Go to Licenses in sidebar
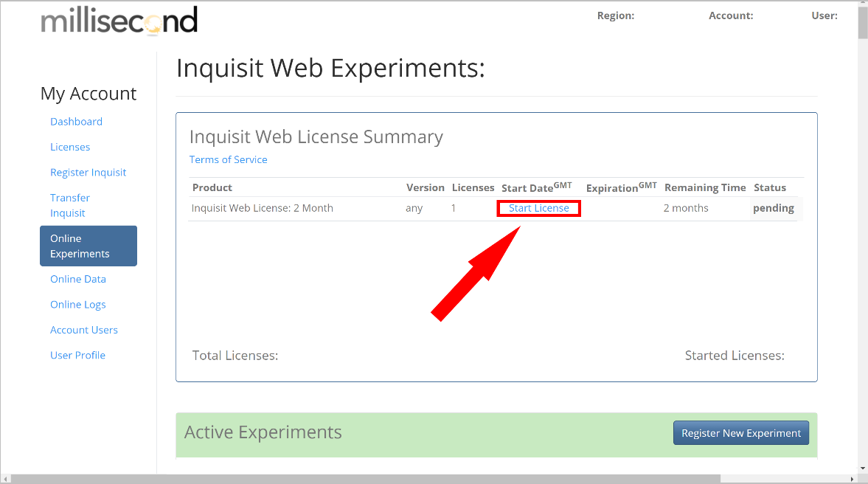 point(70,147)
